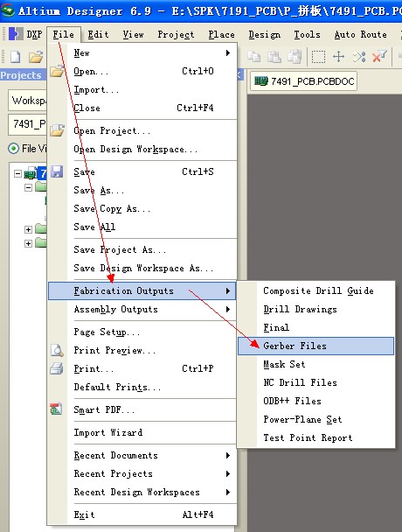Choose the Final output entry

click(315, 327)
